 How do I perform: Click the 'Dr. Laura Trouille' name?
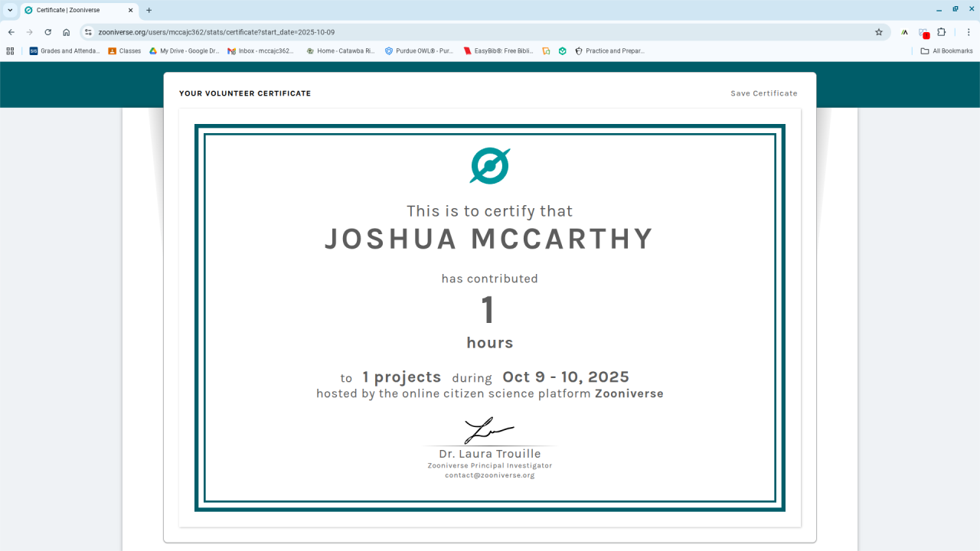pos(490,454)
